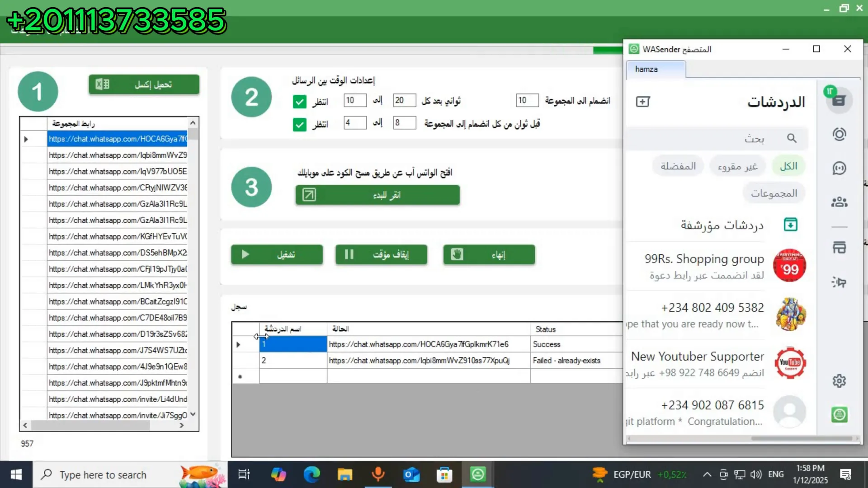Click the orange microphone app on the taskbar

(x=378, y=474)
